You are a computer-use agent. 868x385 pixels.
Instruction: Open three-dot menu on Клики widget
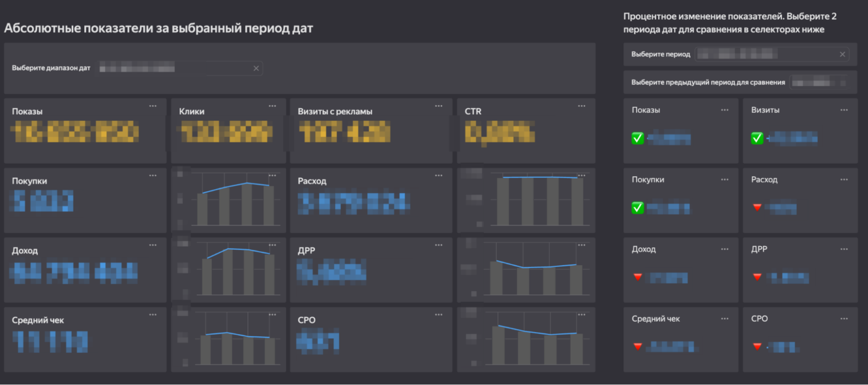272,106
